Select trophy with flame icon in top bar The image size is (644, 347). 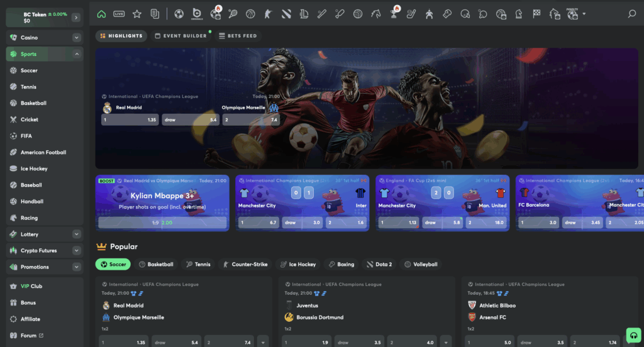click(x=394, y=13)
